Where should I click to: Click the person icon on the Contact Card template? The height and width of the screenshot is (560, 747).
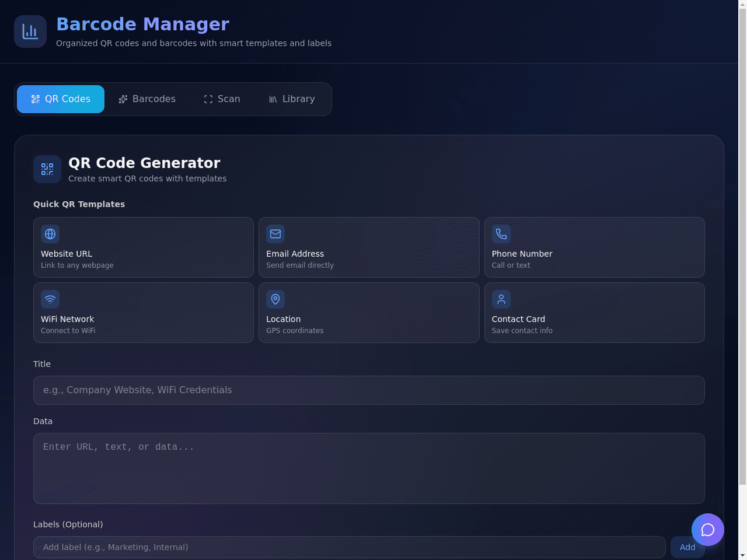coord(501,299)
